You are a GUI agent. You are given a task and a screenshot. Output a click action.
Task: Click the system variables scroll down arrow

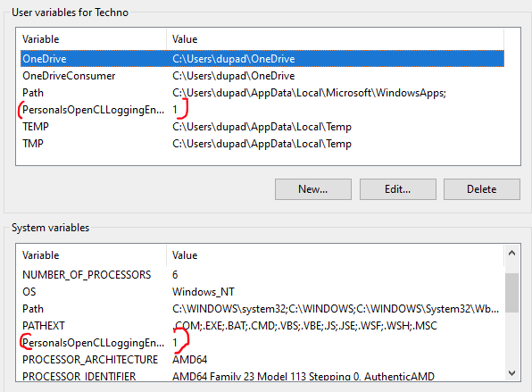coord(512,372)
